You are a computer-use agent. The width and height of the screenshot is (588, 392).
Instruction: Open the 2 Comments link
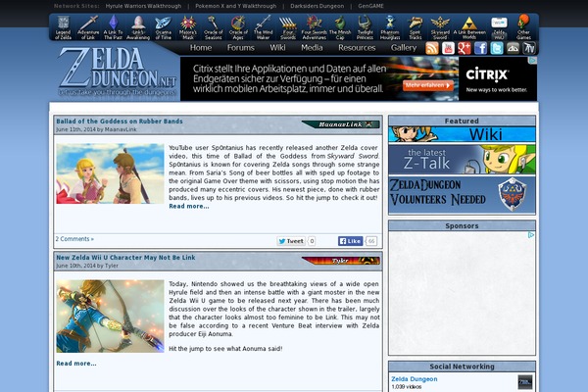[74, 239]
